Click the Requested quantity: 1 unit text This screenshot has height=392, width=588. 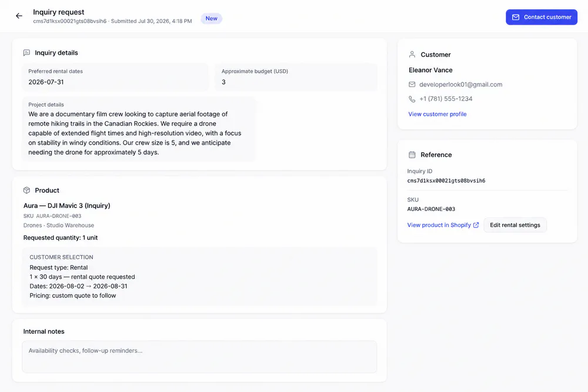click(x=61, y=237)
